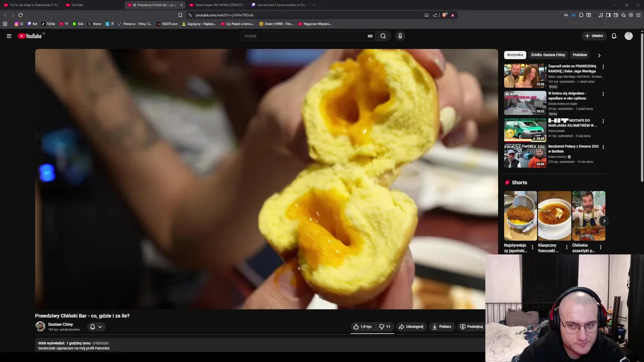Open 'Klasyczny francuski' short thumbnail
644x362 pixels.
(x=554, y=216)
